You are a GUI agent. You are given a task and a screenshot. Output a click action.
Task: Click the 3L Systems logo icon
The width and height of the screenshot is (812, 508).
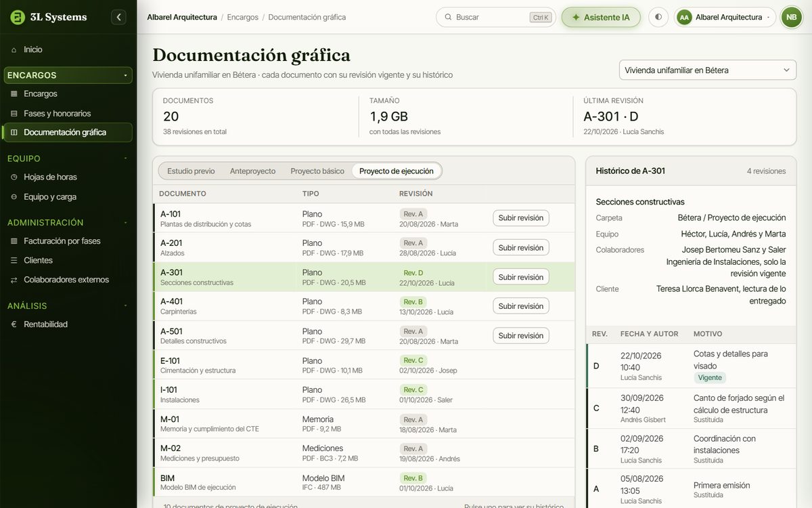click(x=18, y=17)
